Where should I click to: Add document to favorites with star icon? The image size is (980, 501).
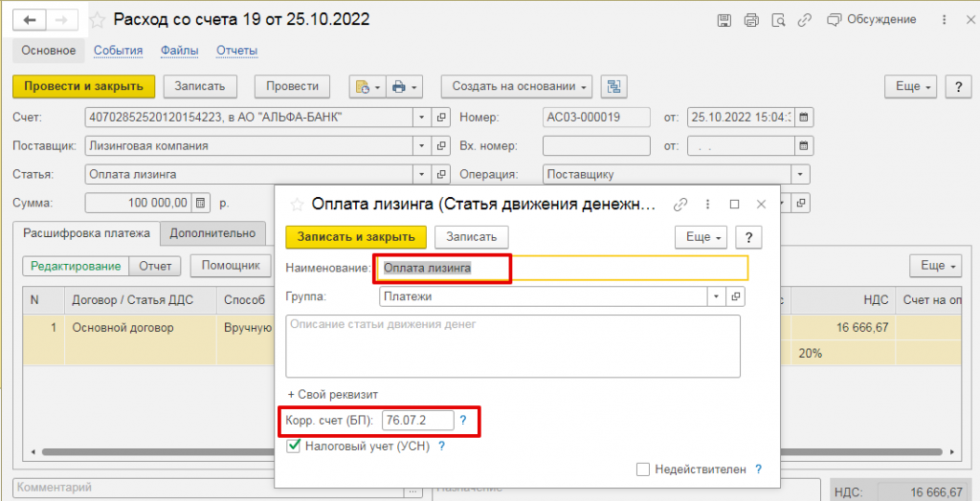(97, 21)
